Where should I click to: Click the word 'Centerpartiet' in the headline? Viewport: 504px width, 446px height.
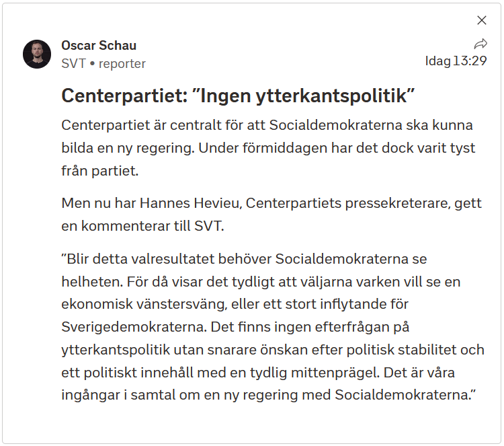point(122,96)
